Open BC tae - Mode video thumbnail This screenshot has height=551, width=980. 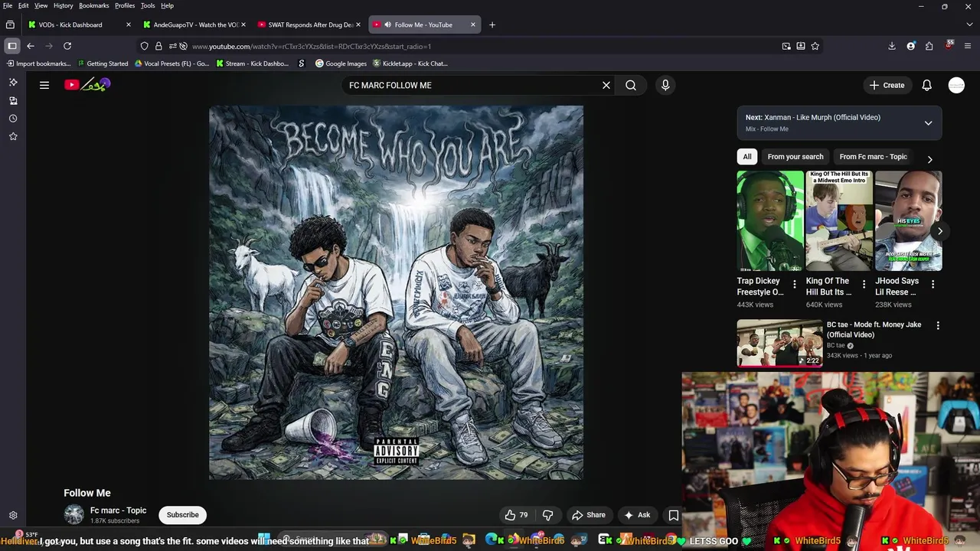(x=779, y=343)
